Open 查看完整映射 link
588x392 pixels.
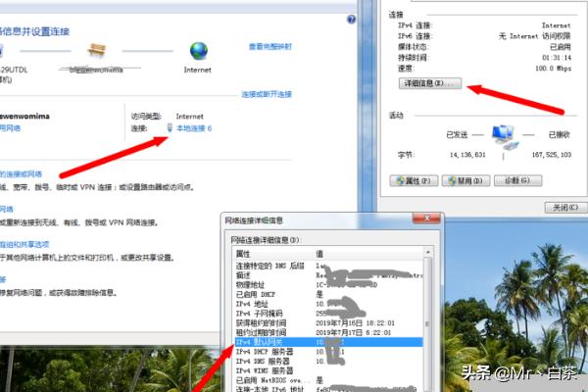[x=270, y=46]
